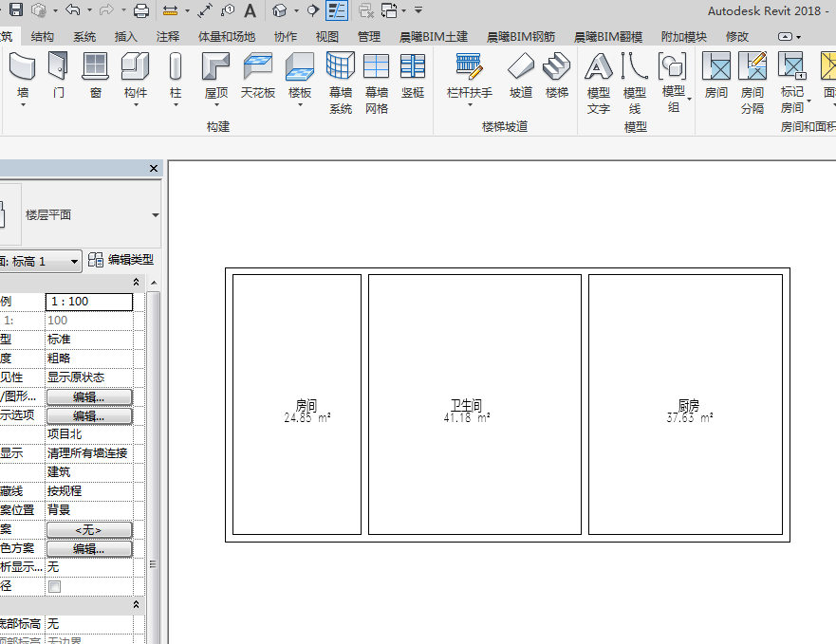The image size is (836, 644).
Task: Toggle thin lines icon in quick access toolbar
Action: pyautogui.click(x=337, y=10)
